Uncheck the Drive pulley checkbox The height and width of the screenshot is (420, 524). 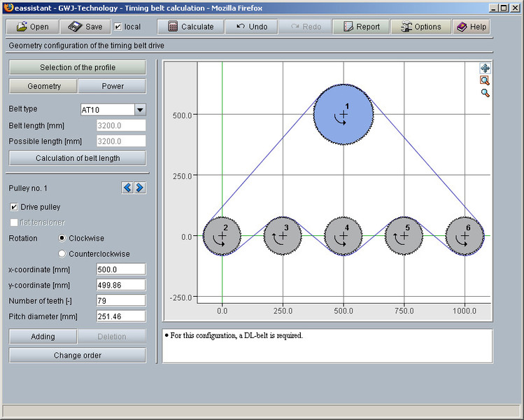[15, 207]
